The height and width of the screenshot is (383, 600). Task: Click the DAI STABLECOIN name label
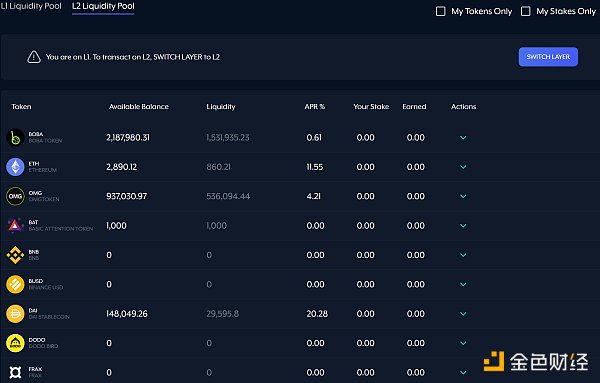point(49,317)
